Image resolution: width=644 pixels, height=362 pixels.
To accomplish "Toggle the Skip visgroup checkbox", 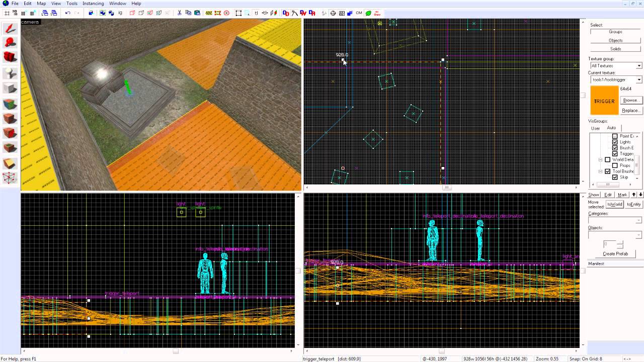I will 615,177.
